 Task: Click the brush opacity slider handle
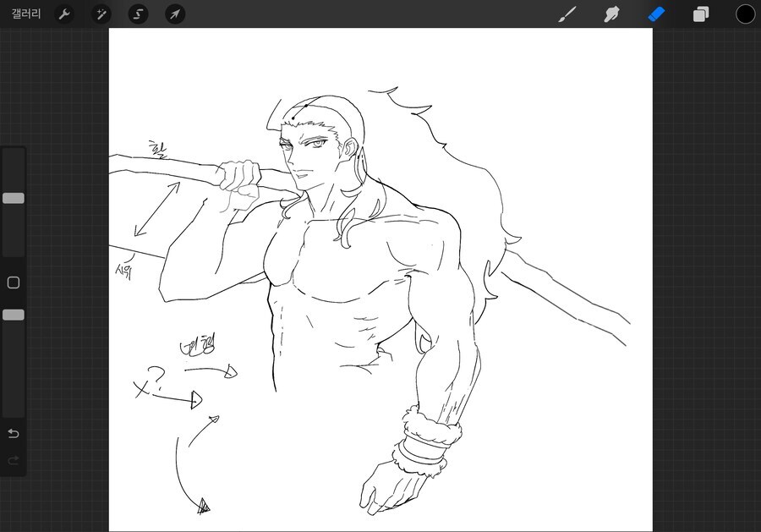click(14, 315)
